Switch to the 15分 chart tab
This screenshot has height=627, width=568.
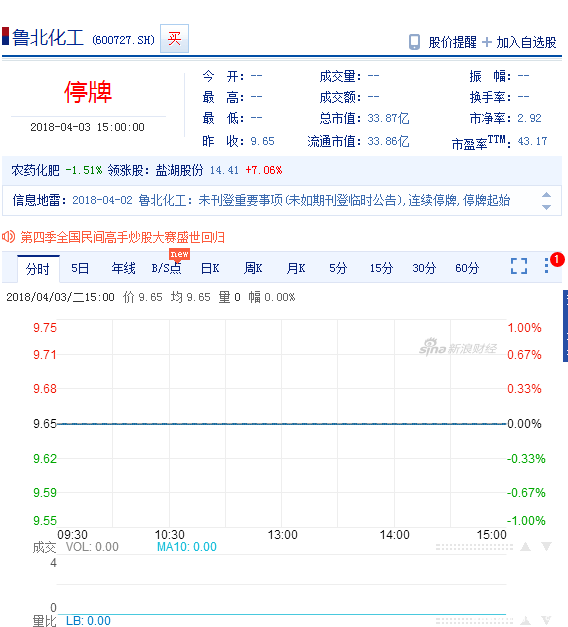pyautogui.click(x=381, y=268)
